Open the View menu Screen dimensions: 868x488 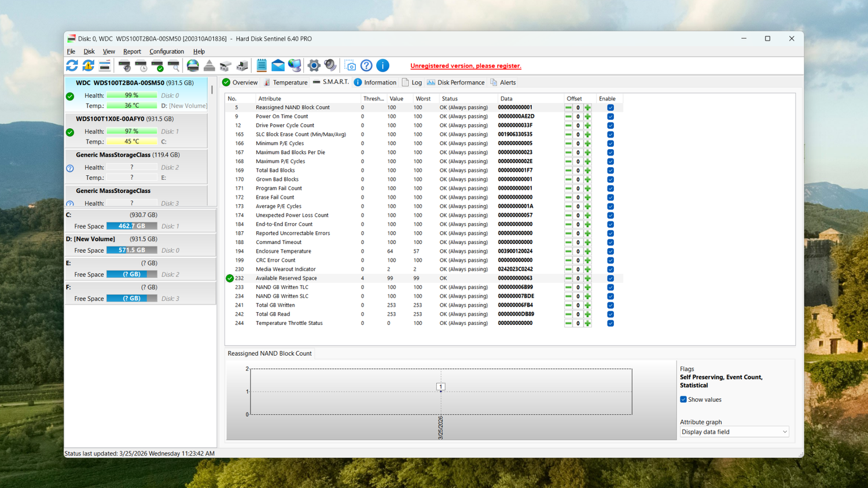109,51
